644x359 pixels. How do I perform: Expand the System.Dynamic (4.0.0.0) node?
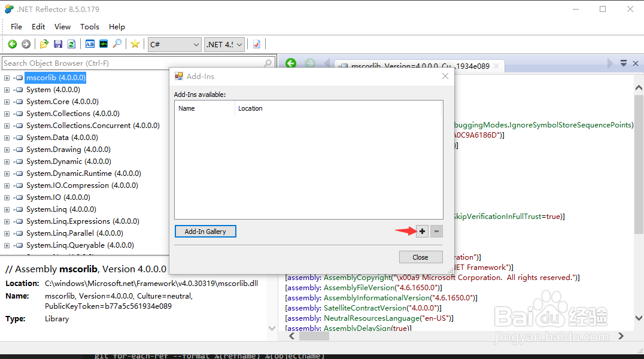[x=7, y=162]
